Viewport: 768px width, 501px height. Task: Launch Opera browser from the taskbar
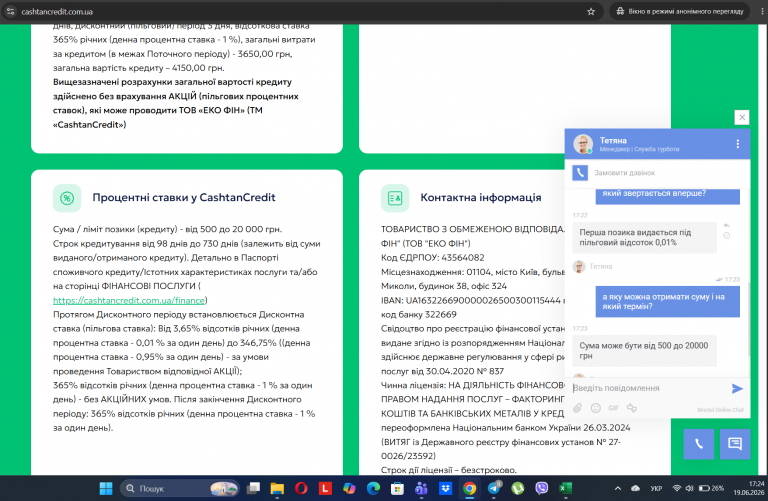click(301, 488)
